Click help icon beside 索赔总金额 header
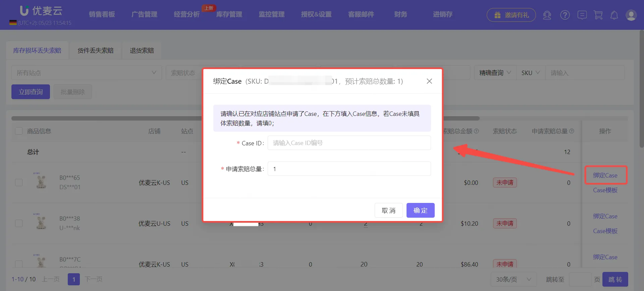 coord(476,131)
